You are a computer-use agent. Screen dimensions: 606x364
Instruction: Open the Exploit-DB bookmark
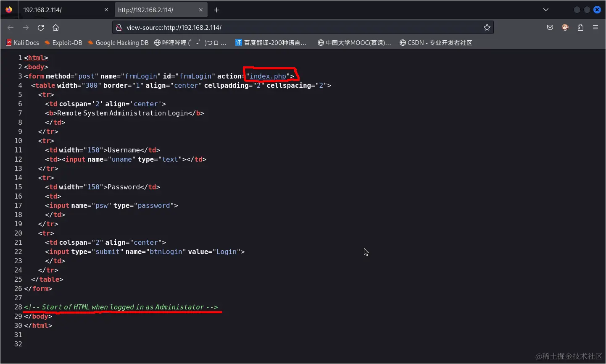(63, 43)
